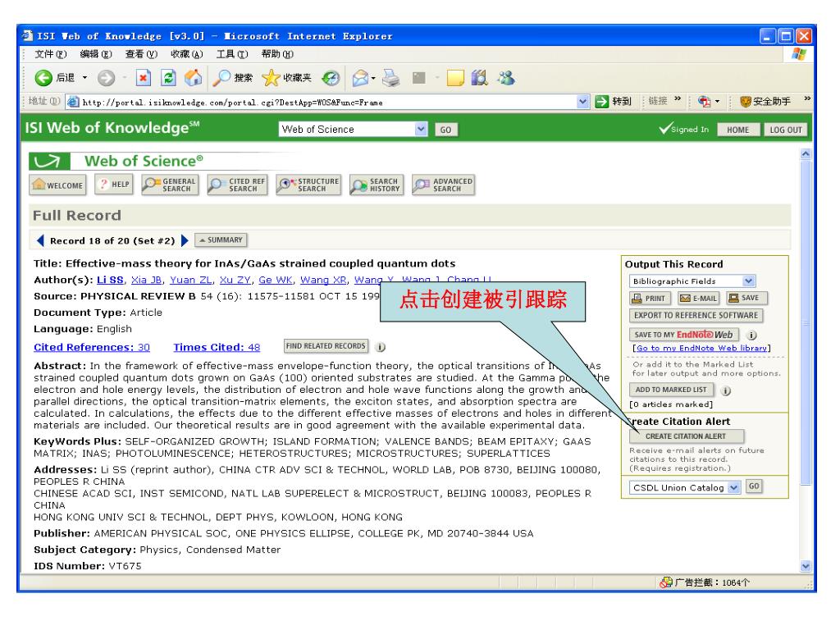840x630 pixels.
Task: Click the 转到 Go button beside address bar
Action: point(614,101)
